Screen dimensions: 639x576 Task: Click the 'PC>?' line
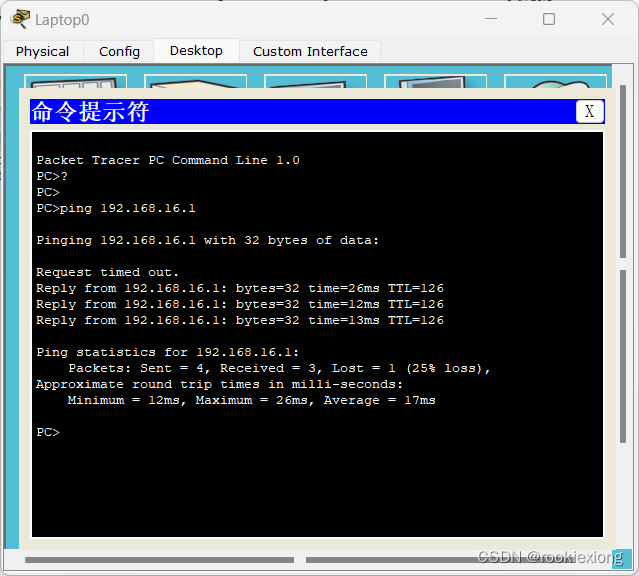tap(52, 176)
